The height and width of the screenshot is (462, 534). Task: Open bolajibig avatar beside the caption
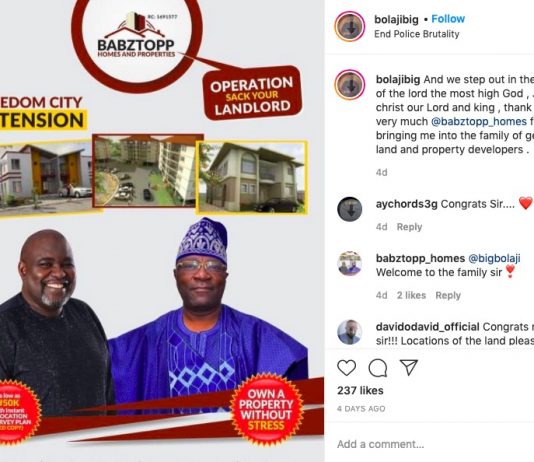pyautogui.click(x=350, y=85)
